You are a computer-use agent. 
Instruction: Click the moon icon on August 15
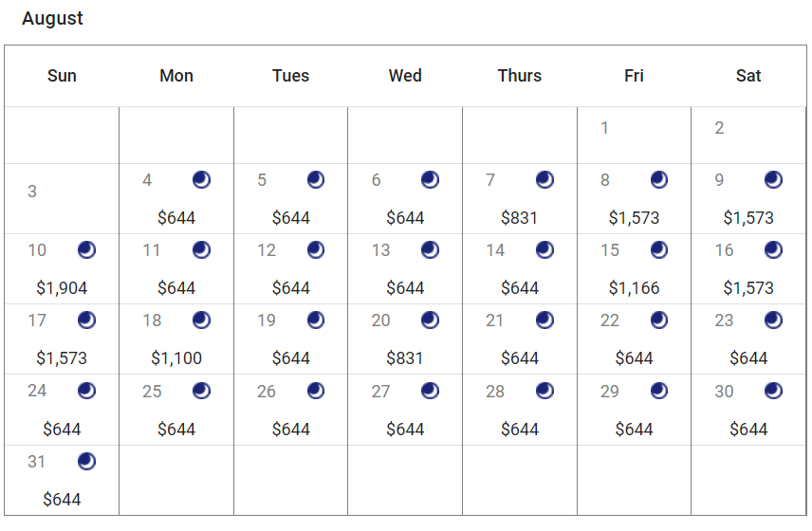[659, 250]
